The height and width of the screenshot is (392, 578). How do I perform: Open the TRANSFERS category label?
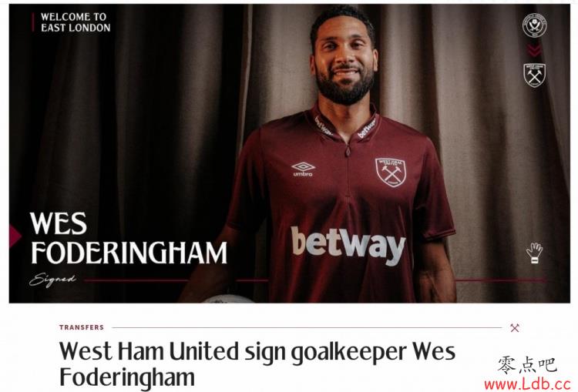(x=82, y=327)
